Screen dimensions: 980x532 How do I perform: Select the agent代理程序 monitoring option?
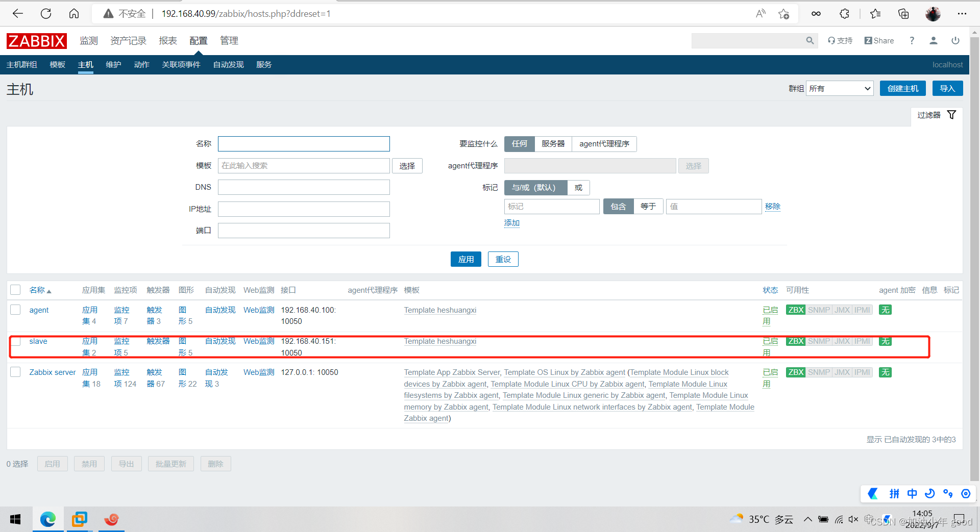pos(604,144)
